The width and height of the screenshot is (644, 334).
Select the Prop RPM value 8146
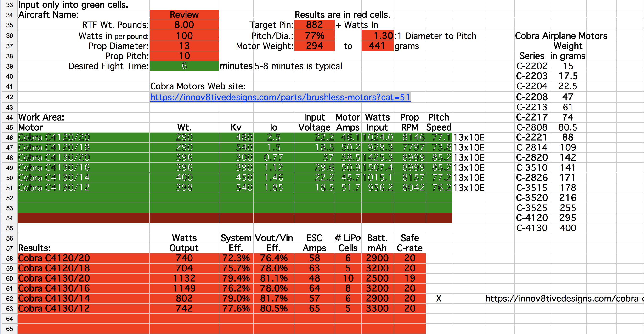point(410,137)
